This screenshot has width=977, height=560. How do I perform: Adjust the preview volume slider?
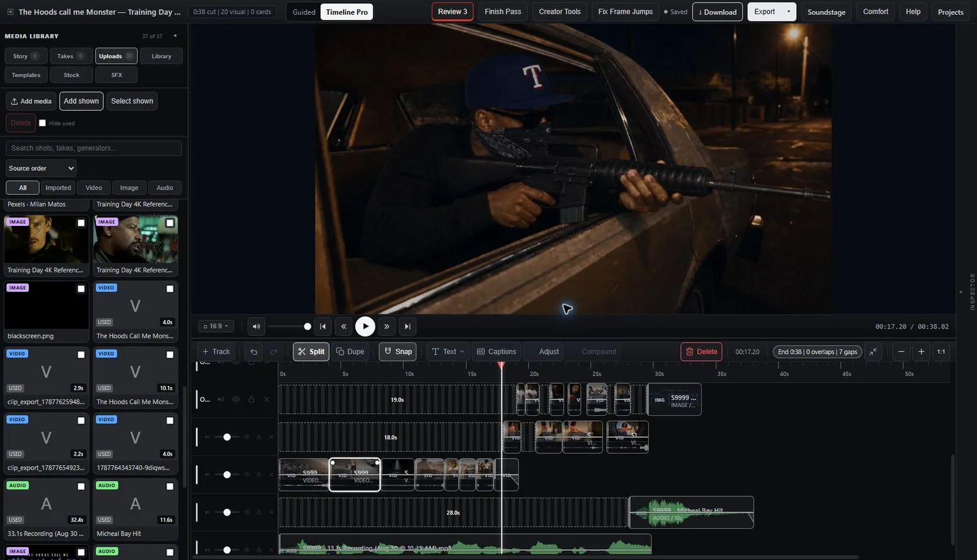(x=290, y=327)
